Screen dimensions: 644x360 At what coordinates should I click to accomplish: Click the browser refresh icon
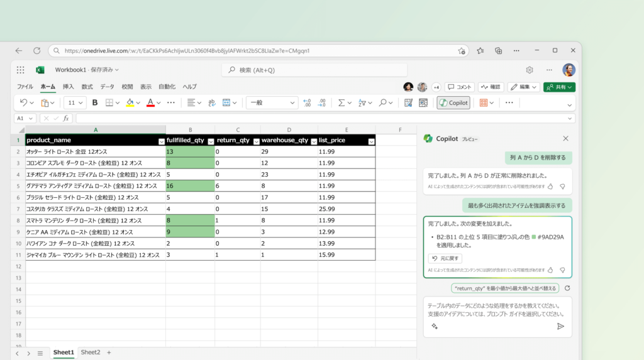[x=37, y=50]
